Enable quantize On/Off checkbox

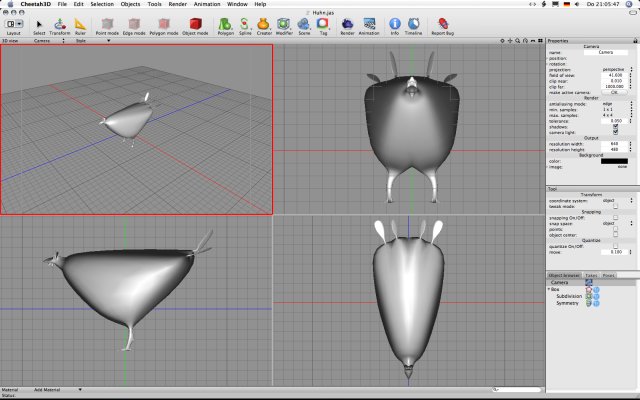(x=615, y=246)
